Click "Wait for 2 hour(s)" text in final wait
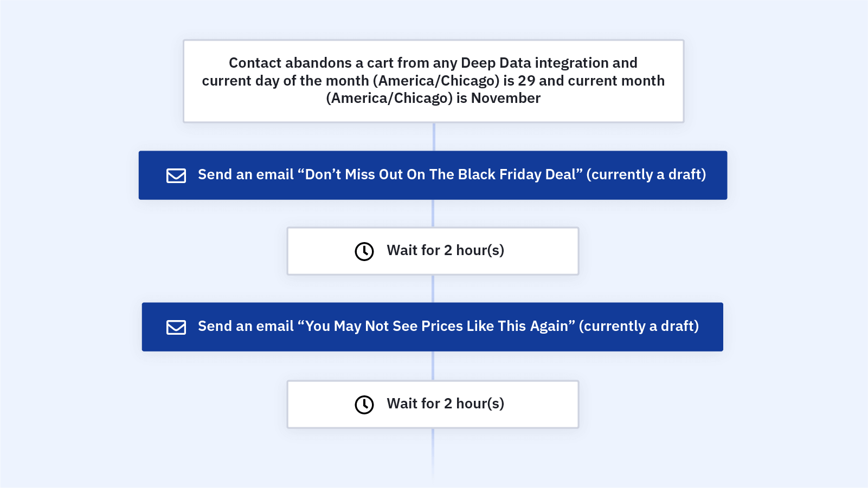 pos(445,404)
